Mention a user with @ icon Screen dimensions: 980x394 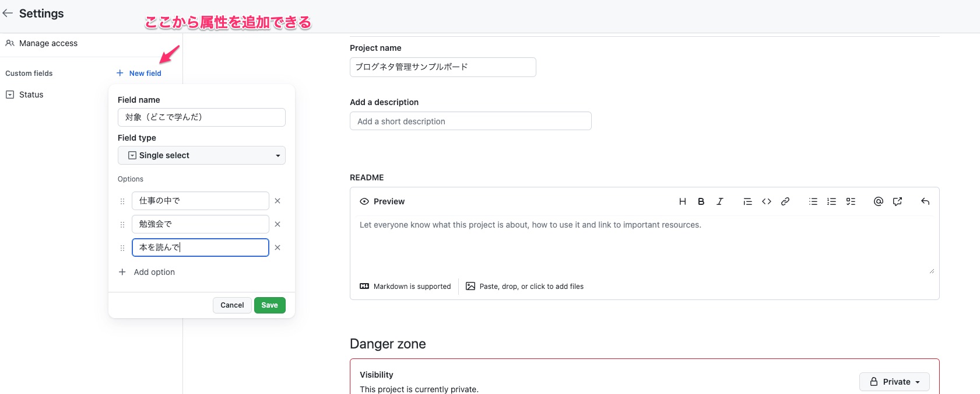(879, 201)
